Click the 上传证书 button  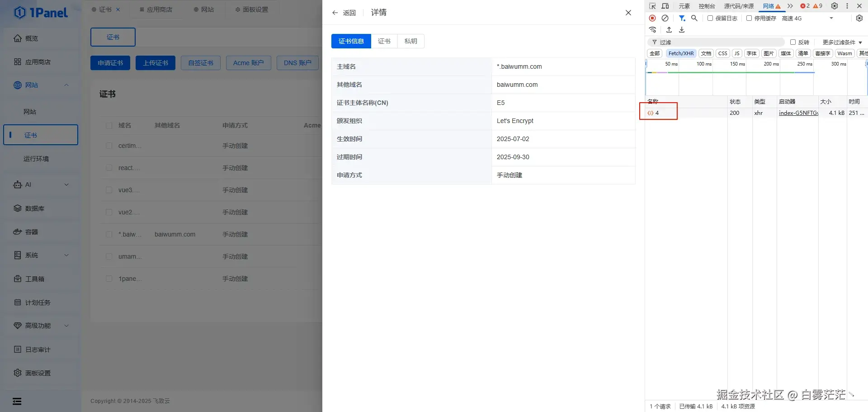[156, 63]
